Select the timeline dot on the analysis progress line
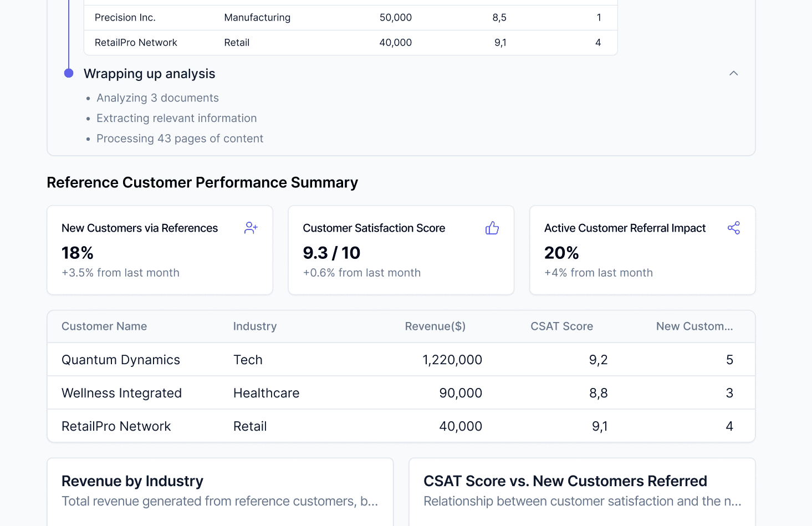Image resolution: width=812 pixels, height=526 pixels. click(68, 73)
